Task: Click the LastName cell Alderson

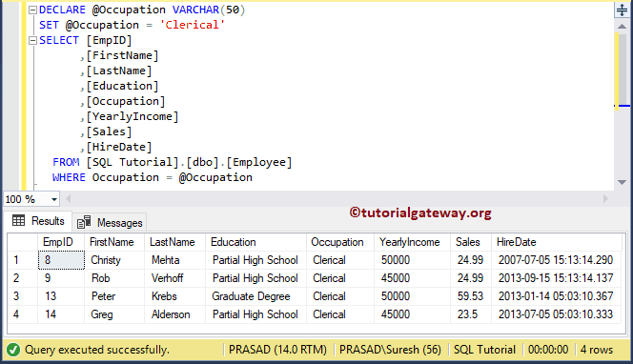Action: 174,314
